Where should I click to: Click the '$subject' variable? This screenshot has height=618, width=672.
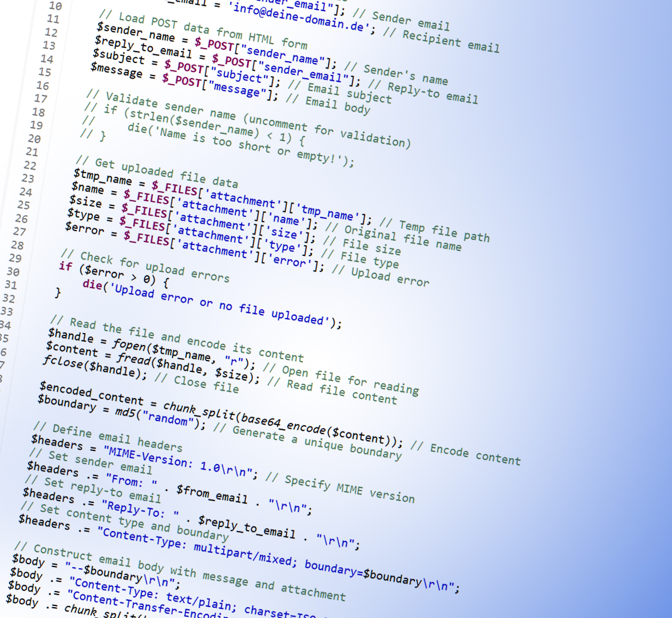click(118, 57)
